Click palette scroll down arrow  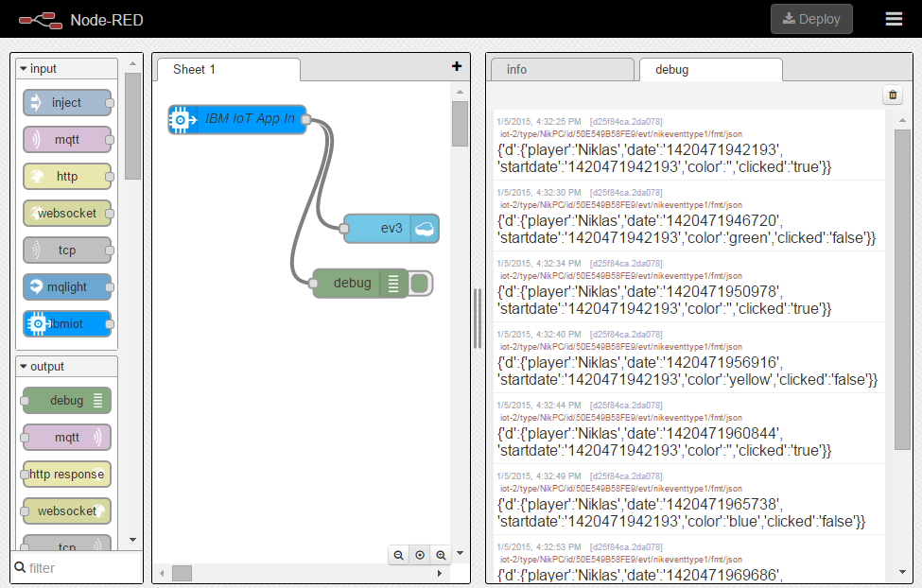click(x=133, y=539)
